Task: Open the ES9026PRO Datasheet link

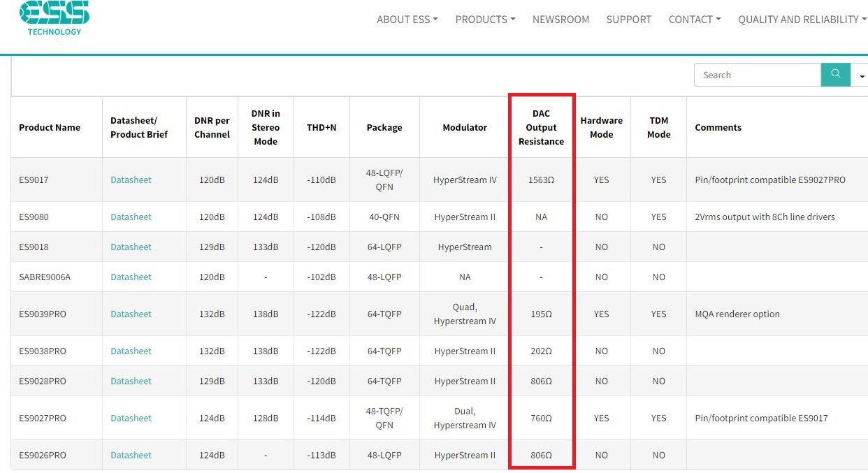Action: pos(131,455)
